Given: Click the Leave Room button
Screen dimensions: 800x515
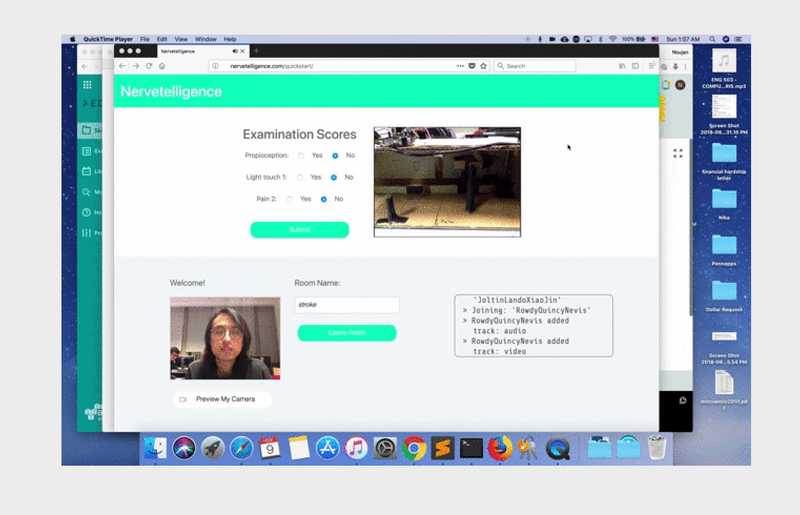Looking at the screenshot, I should (x=347, y=333).
